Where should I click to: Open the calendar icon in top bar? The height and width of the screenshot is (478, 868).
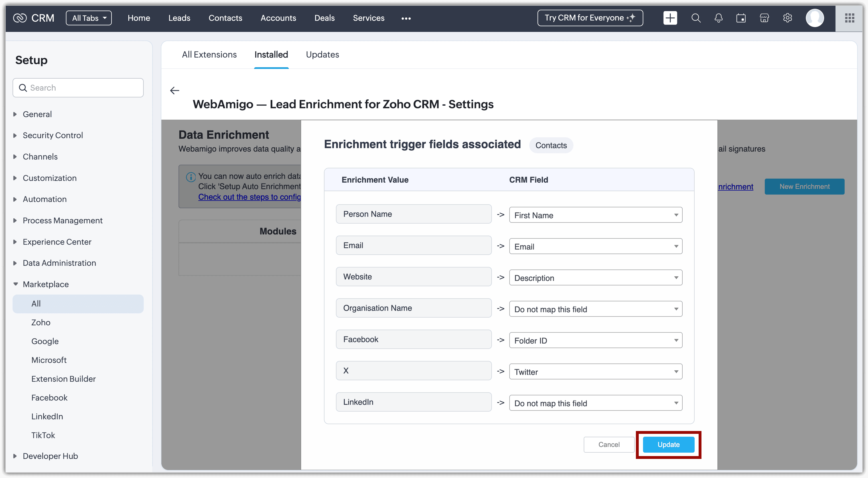click(741, 18)
